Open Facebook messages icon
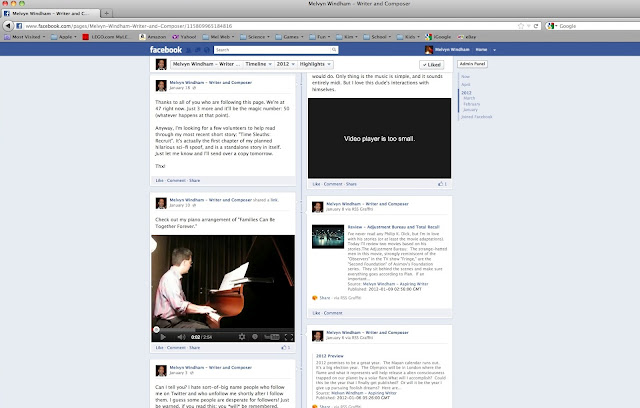This screenshot has height=408, width=640. [x=198, y=50]
